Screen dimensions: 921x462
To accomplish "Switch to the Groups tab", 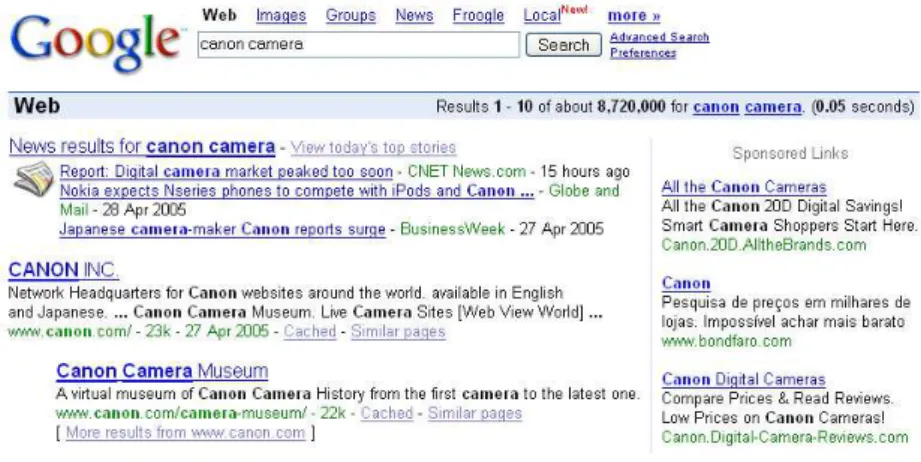I will click(351, 16).
